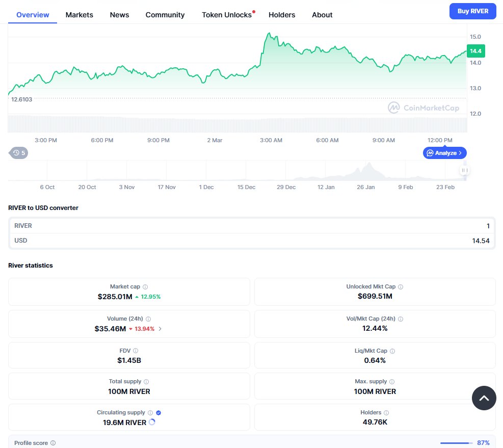
Task: Show info tooltip for Total supply
Action: click(146, 382)
